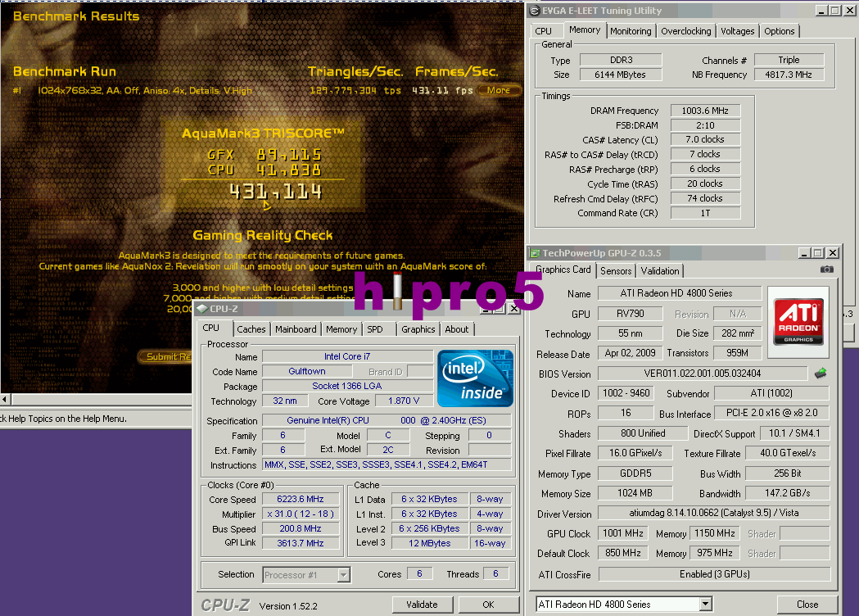Click the ATI CrossFire Enabled (3 GPUs) field
The image size is (859, 616).
pos(714,573)
